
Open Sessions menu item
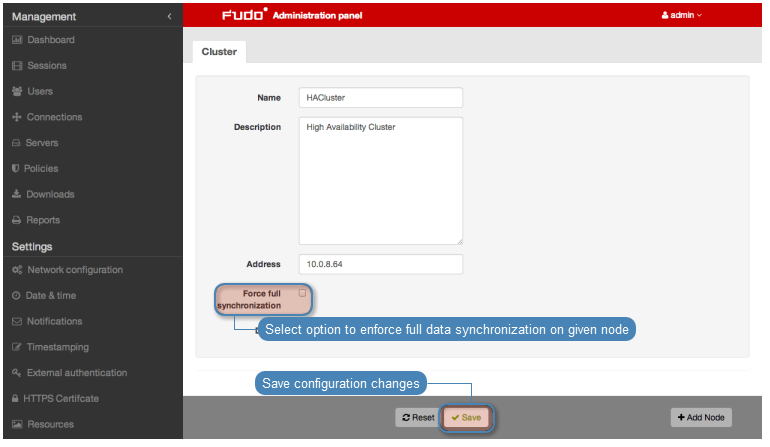(47, 65)
